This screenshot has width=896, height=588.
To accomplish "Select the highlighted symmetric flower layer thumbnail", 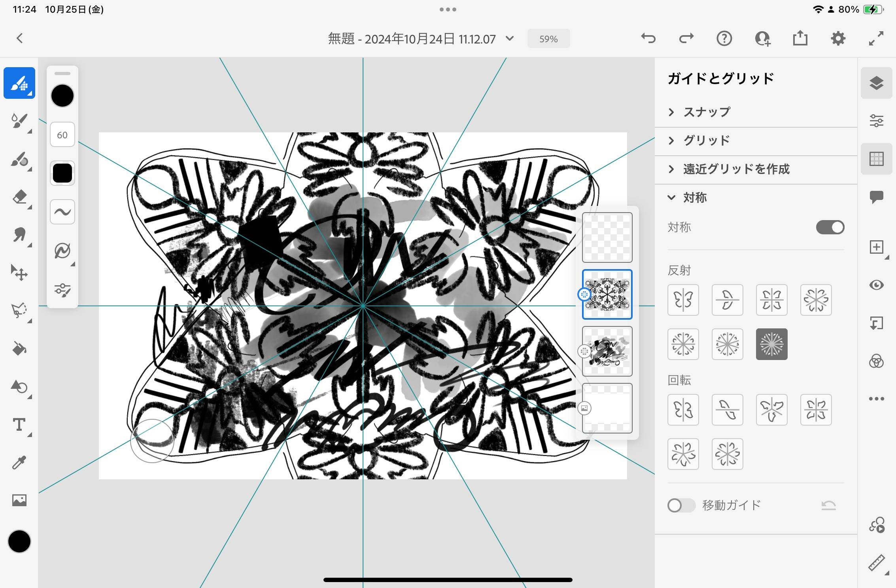I will pos(607,294).
